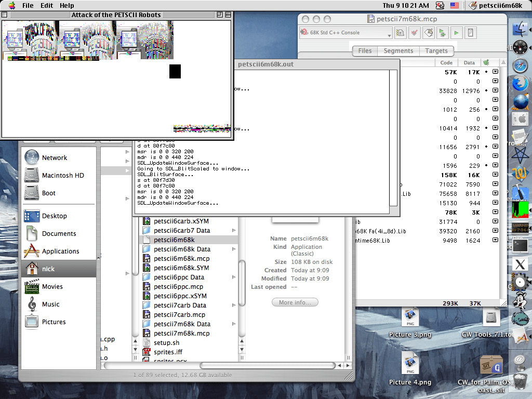Viewport: 532px width, 399px height.
Task: Toggle the debug dot on the 11656 row
Action: coord(486,147)
